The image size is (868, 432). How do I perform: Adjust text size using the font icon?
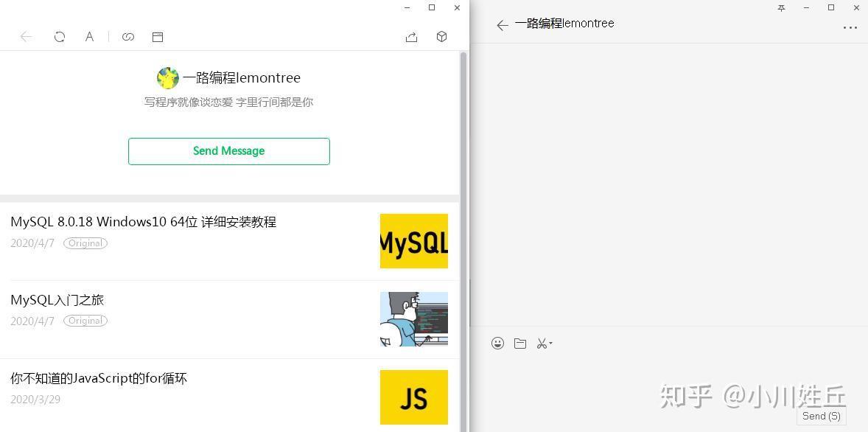[89, 36]
